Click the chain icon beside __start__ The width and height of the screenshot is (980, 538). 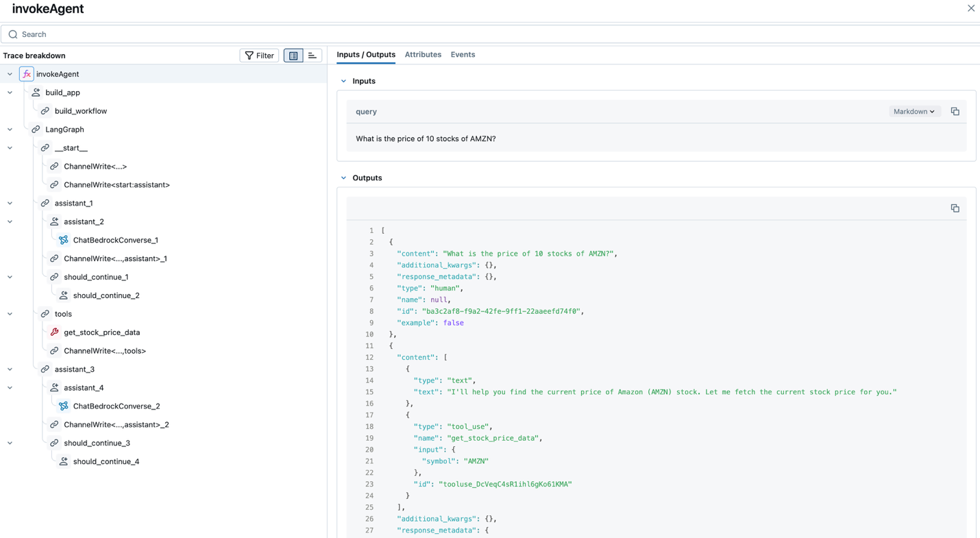[x=45, y=148]
